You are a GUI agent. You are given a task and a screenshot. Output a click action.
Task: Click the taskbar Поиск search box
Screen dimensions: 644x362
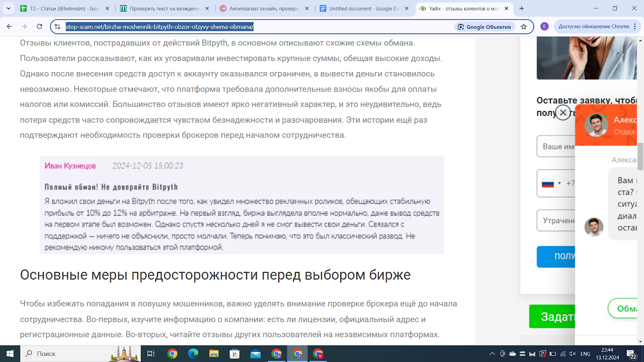tap(80, 354)
